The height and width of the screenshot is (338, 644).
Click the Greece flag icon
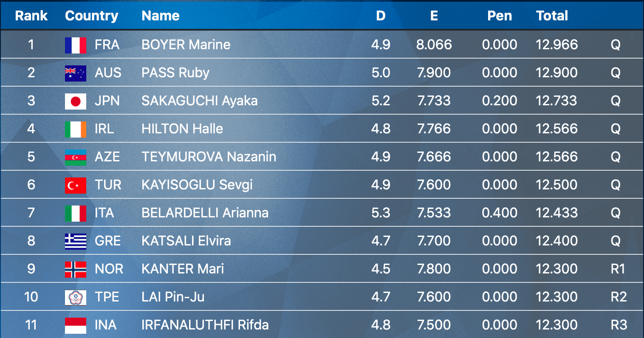coord(76,241)
